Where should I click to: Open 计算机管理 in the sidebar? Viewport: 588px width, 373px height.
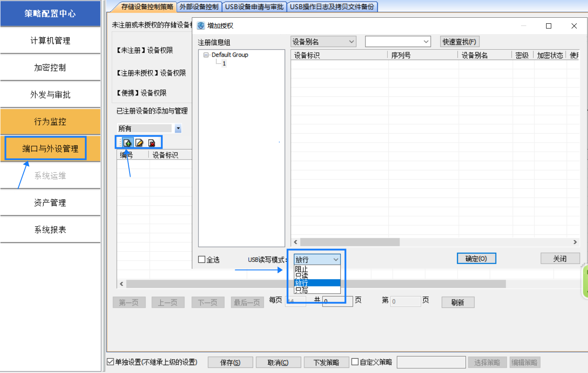[x=50, y=41]
